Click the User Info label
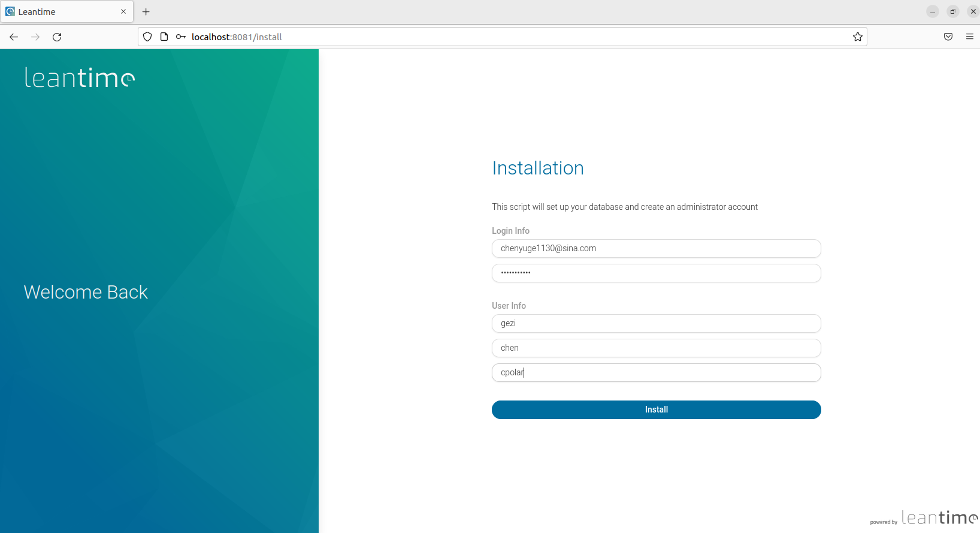 click(509, 306)
